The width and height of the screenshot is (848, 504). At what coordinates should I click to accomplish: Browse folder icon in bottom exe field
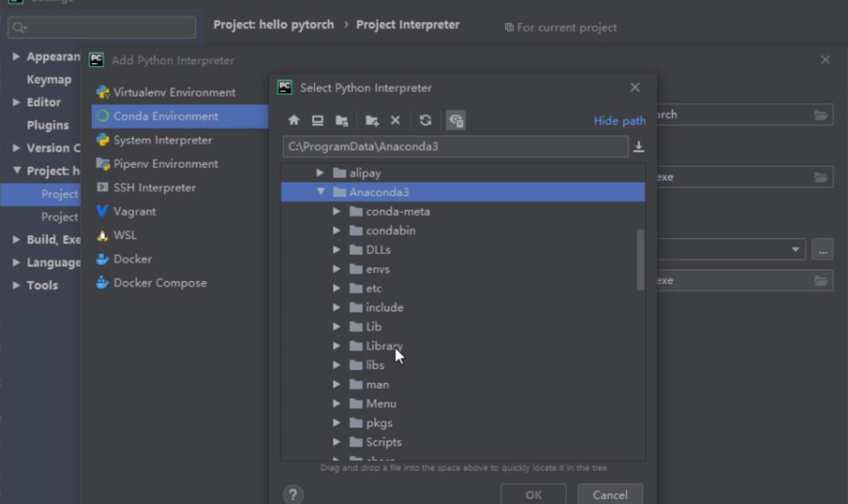pyautogui.click(x=821, y=281)
